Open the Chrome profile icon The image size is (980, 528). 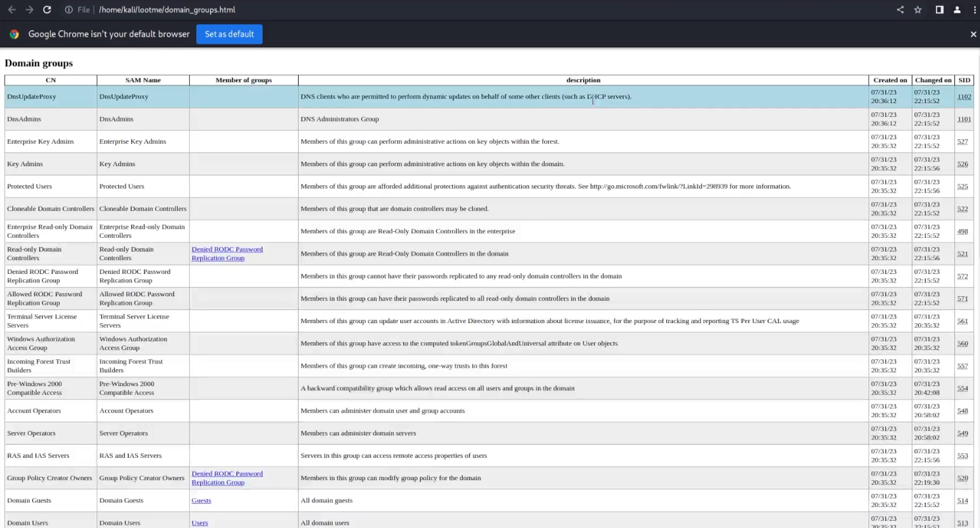pos(957,10)
